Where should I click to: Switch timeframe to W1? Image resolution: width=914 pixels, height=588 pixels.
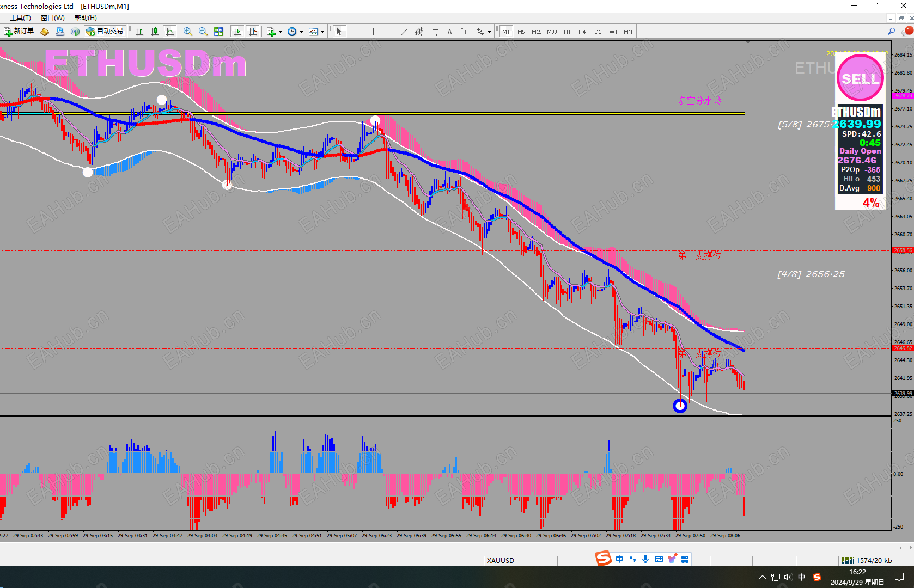[x=613, y=32]
